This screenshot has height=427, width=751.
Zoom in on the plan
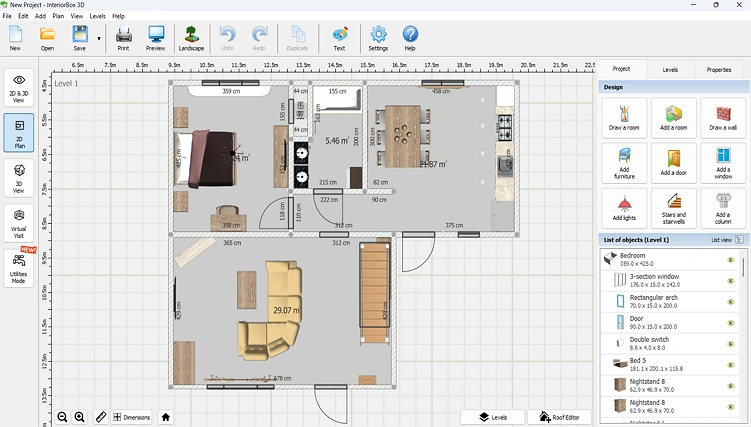pyautogui.click(x=80, y=417)
